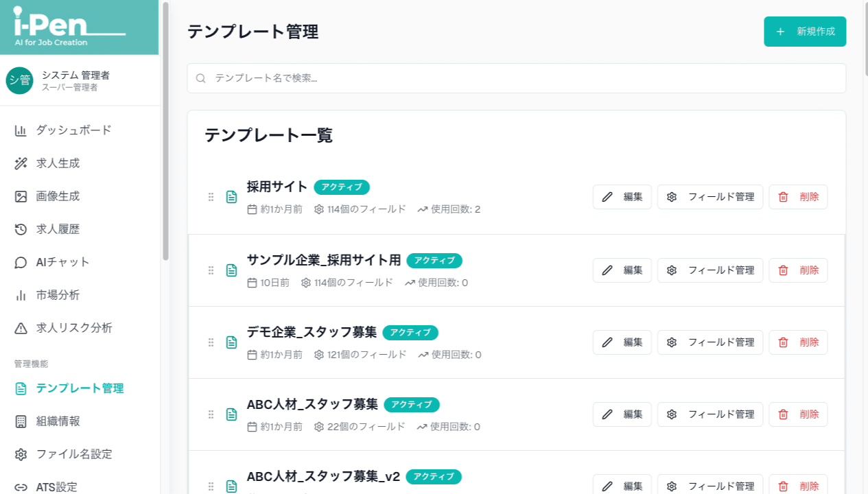Click the テンプレート名で検索 search field

(x=516, y=78)
